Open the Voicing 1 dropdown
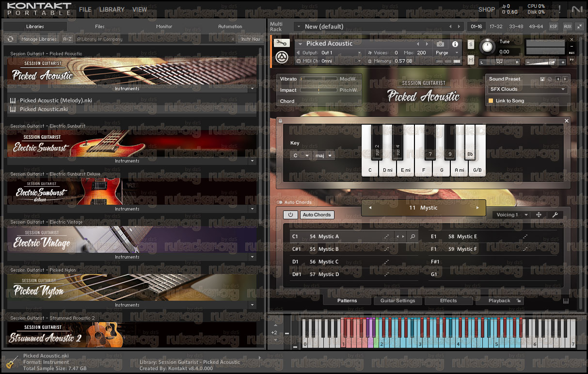588x374 pixels. (511, 214)
